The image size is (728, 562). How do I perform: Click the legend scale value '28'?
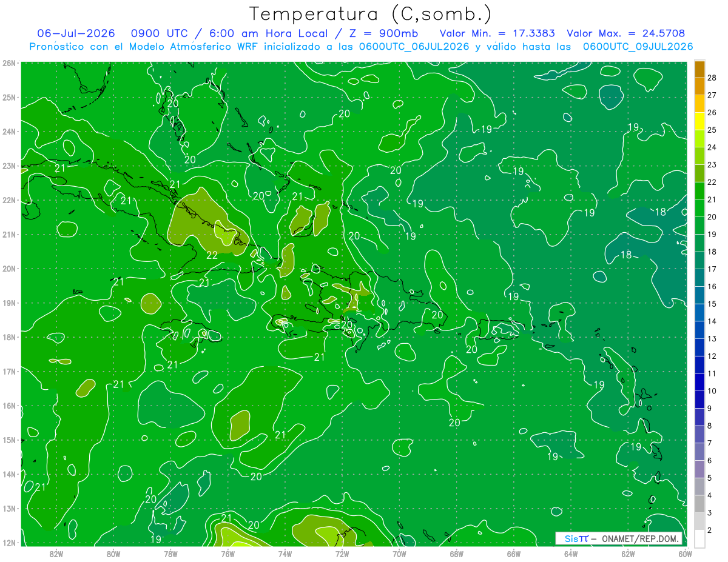pos(712,77)
